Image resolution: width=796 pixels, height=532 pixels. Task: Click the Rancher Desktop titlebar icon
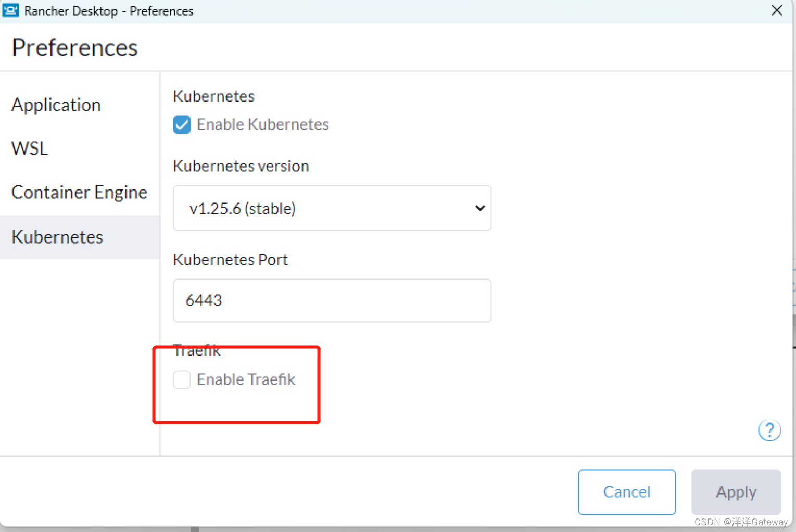[x=10, y=10]
